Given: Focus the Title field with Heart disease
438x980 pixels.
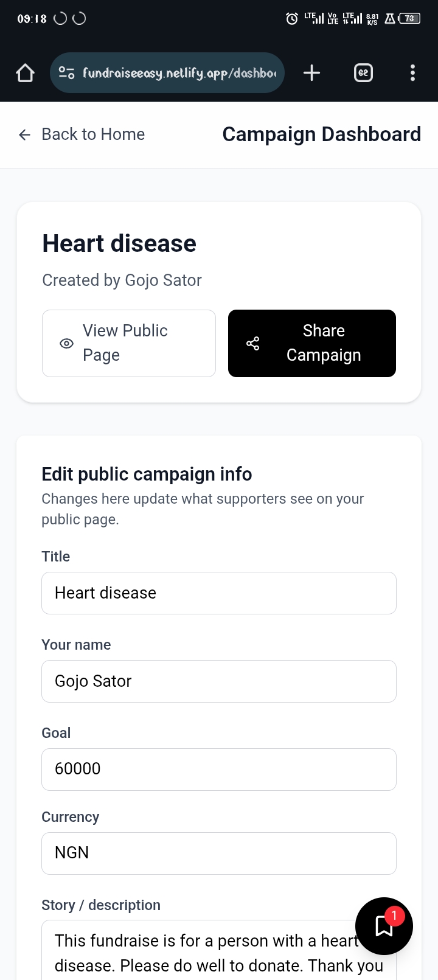Looking at the screenshot, I should pos(219,593).
